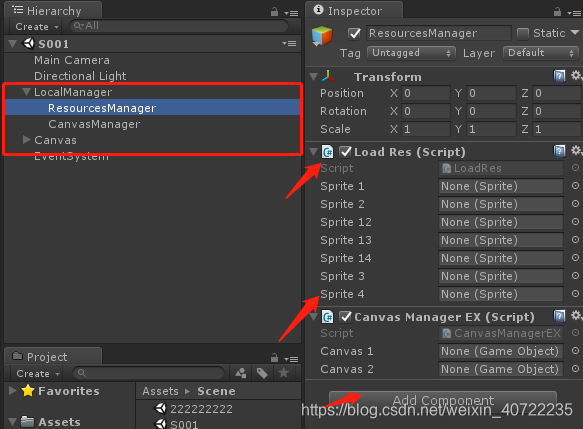
Task: Click the Project panel lock icon
Action: click(274, 358)
